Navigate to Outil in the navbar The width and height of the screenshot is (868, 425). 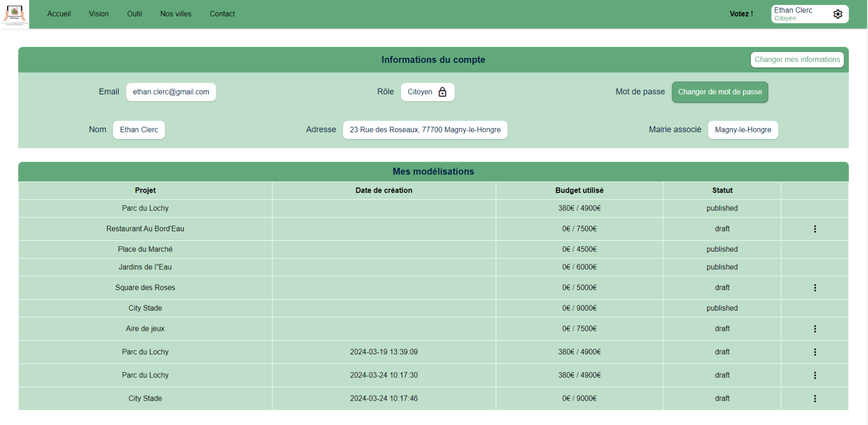[134, 14]
